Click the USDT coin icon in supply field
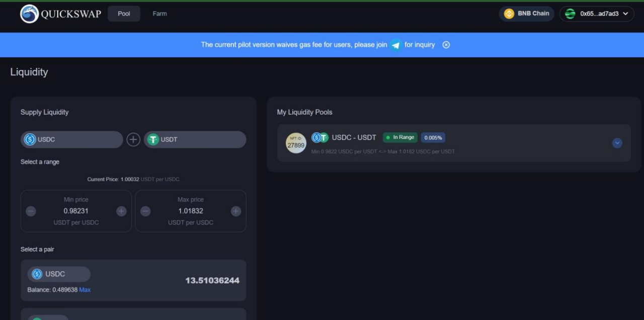The image size is (644, 320). tap(153, 139)
